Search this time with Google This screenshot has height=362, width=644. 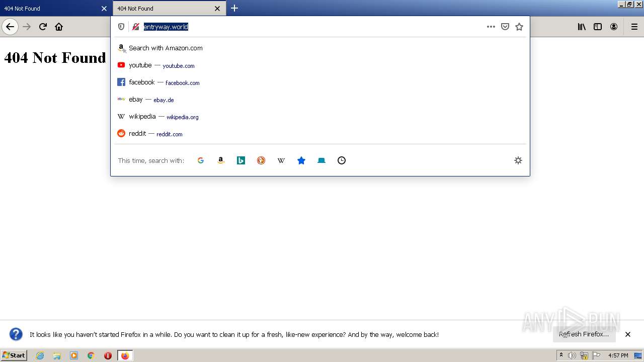click(201, 160)
